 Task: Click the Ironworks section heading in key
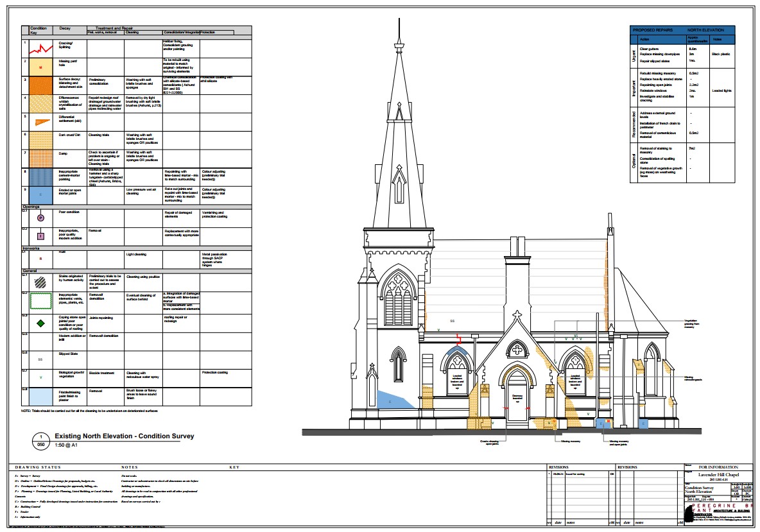pos(33,248)
